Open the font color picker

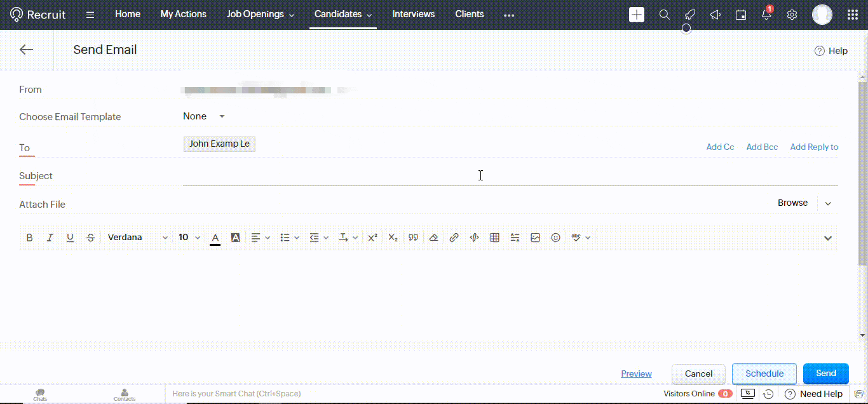click(215, 238)
